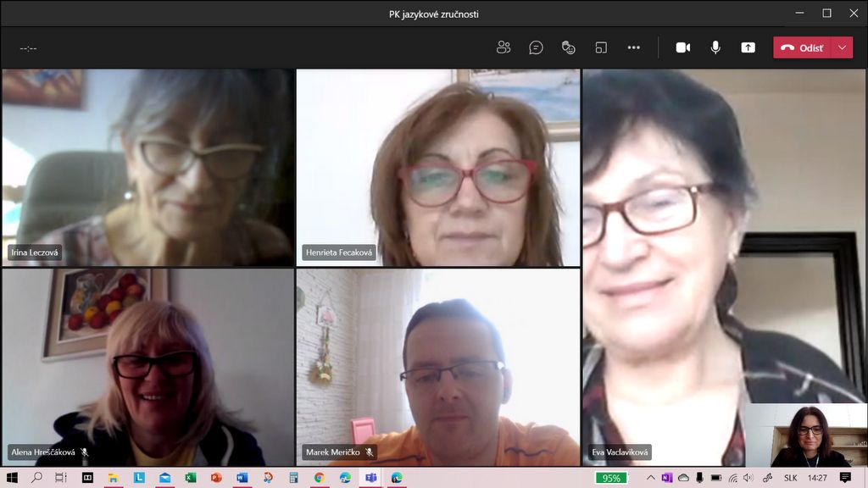The width and height of the screenshot is (868, 488).
Task: Open the Windows Start menu
Action: click(x=12, y=478)
